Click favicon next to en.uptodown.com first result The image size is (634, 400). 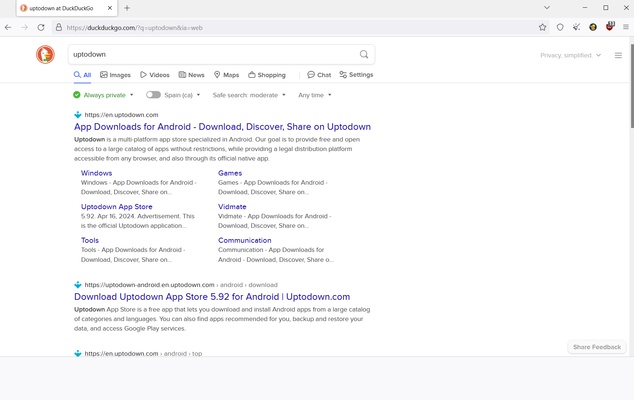(x=78, y=115)
